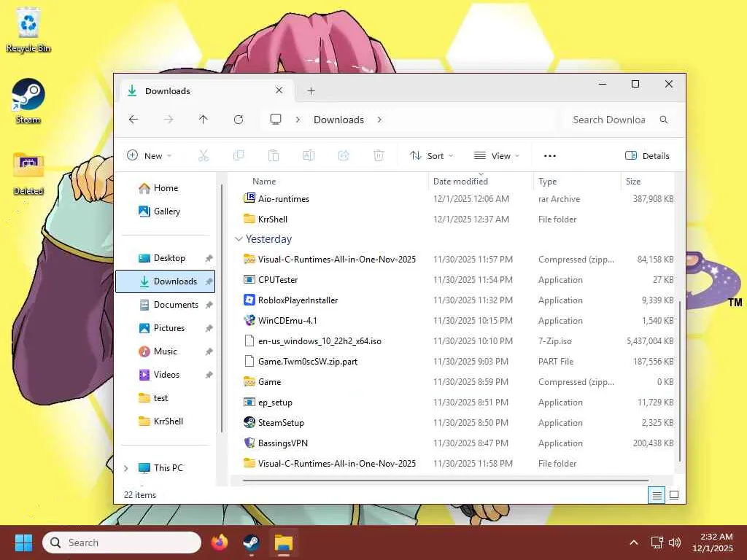The height and width of the screenshot is (560, 747).
Task: Unpin Downloads from quick access
Action: [x=209, y=281]
